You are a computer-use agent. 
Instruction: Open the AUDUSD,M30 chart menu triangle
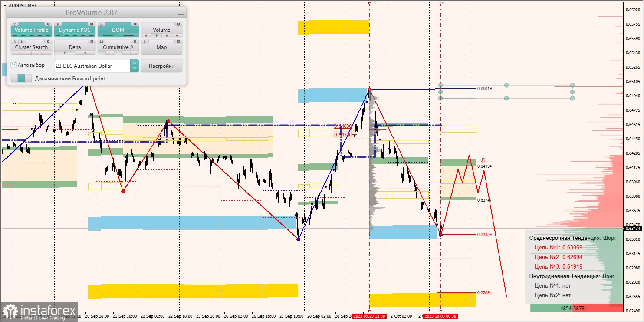[x=4, y=5]
